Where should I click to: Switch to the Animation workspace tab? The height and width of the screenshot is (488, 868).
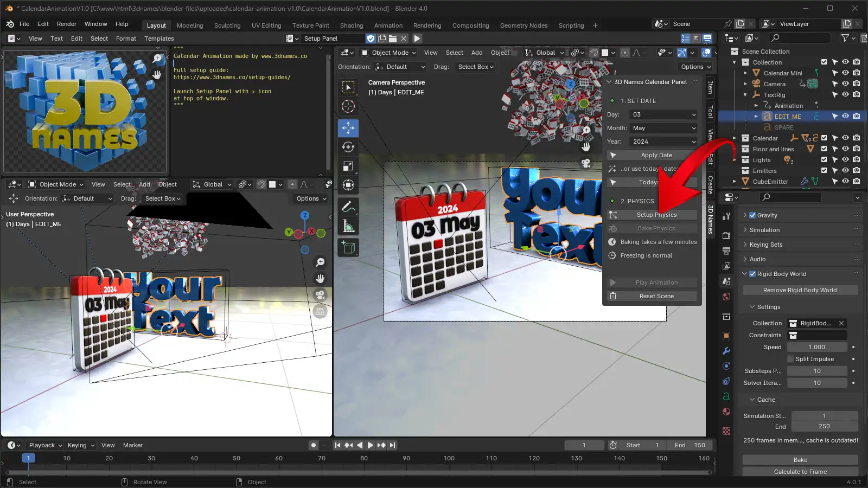[x=388, y=25]
